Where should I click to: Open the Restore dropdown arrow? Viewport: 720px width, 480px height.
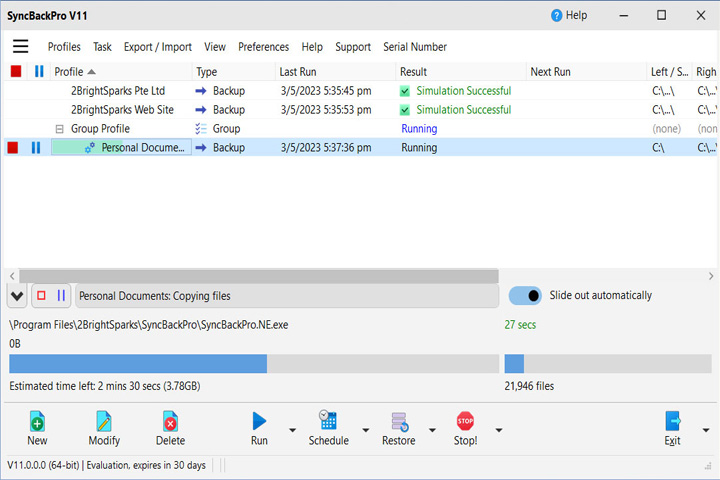pyautogui.click(x=432, y=430)
